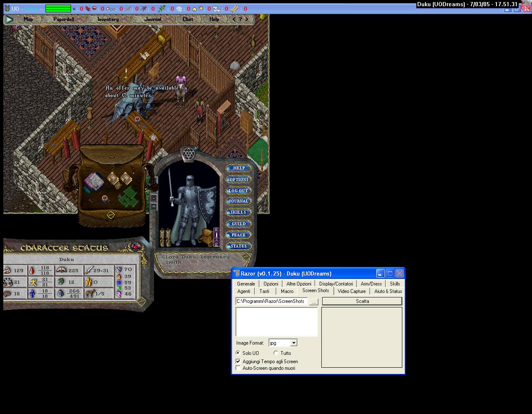Image resolution: width=532 pixels, height=414 pixels.
Task: Click the green nightshade reagent counter icon
Action: (161, 8)
